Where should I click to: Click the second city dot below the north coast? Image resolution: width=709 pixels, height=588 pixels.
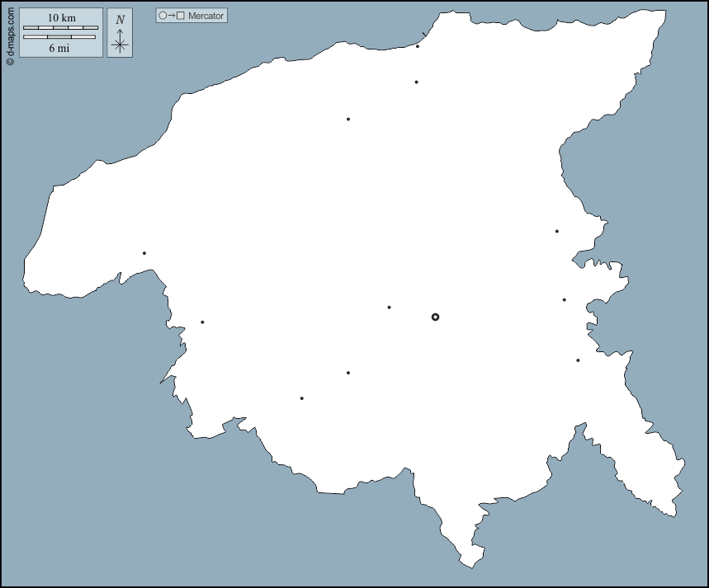(x=417, y=82)
